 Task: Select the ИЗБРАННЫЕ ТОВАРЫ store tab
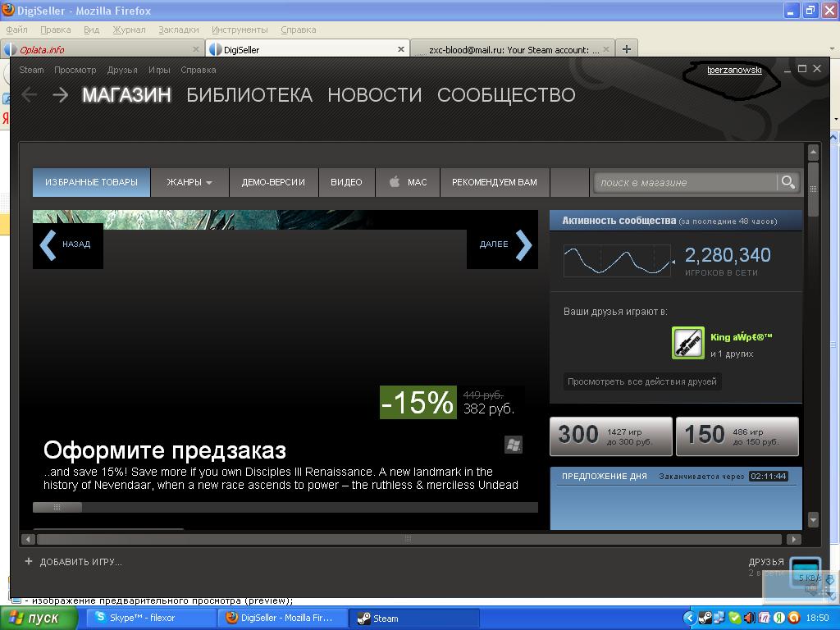click(x=91, y=182)
